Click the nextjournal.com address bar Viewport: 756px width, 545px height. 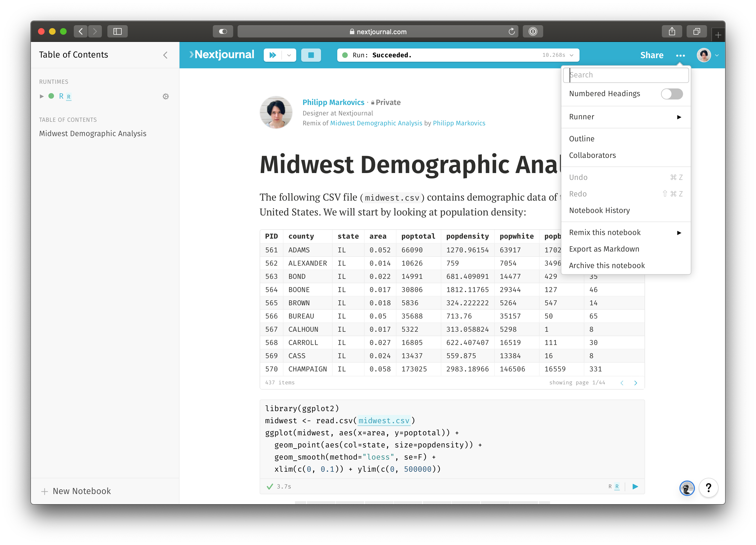point(378,31)
